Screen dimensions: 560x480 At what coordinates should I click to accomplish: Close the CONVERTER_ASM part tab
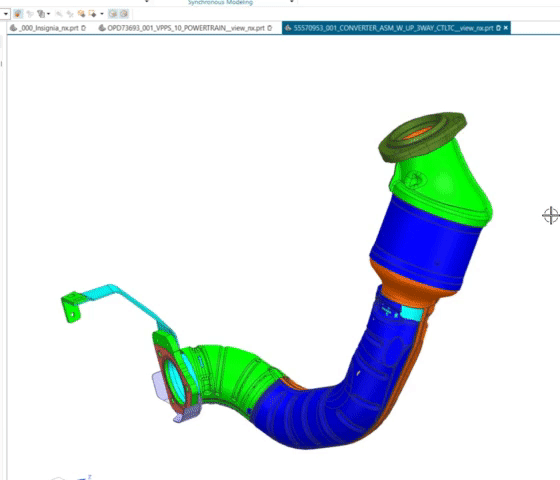coord(506,28)
